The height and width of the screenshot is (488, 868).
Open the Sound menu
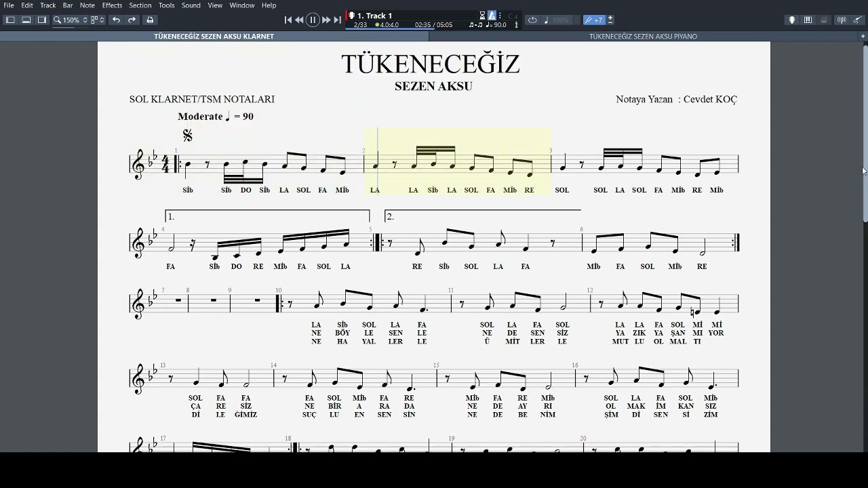click(x=191, y=5)
